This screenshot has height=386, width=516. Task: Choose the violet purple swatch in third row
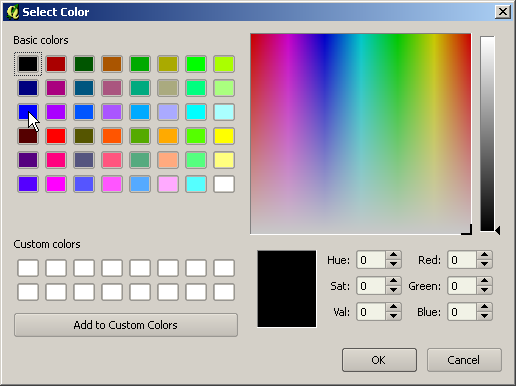click(x=56, y=112)
